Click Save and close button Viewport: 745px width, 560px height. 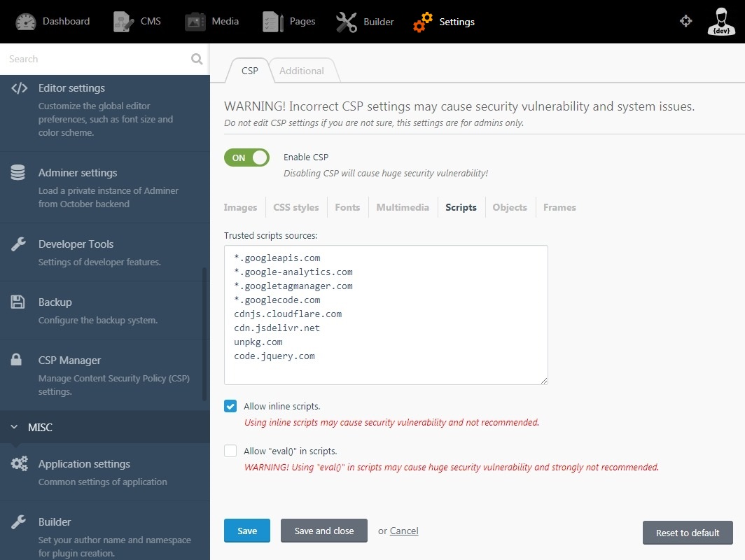(324, 531)
